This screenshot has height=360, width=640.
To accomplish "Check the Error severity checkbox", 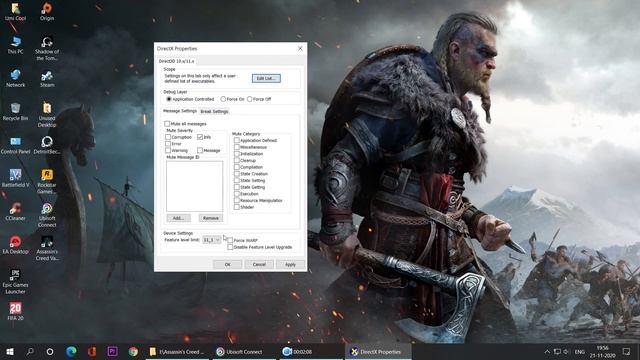I will point(168,144).
